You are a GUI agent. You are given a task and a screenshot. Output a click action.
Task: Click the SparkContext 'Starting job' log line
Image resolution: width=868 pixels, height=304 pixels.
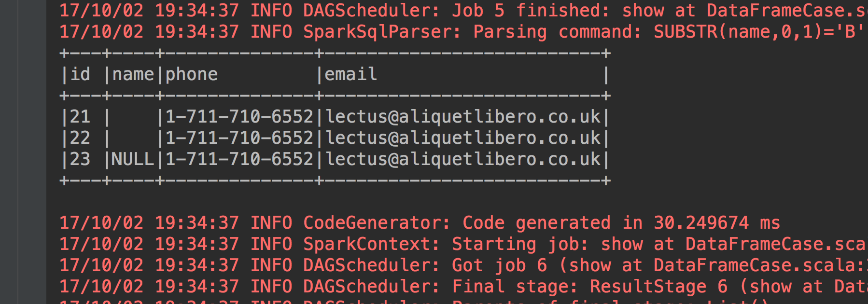[x=462, y=244]
